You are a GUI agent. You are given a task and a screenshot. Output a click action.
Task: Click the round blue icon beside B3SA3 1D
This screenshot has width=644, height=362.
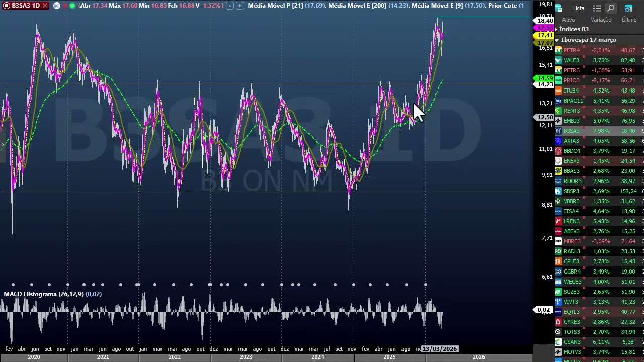click(x=56, y=5)
